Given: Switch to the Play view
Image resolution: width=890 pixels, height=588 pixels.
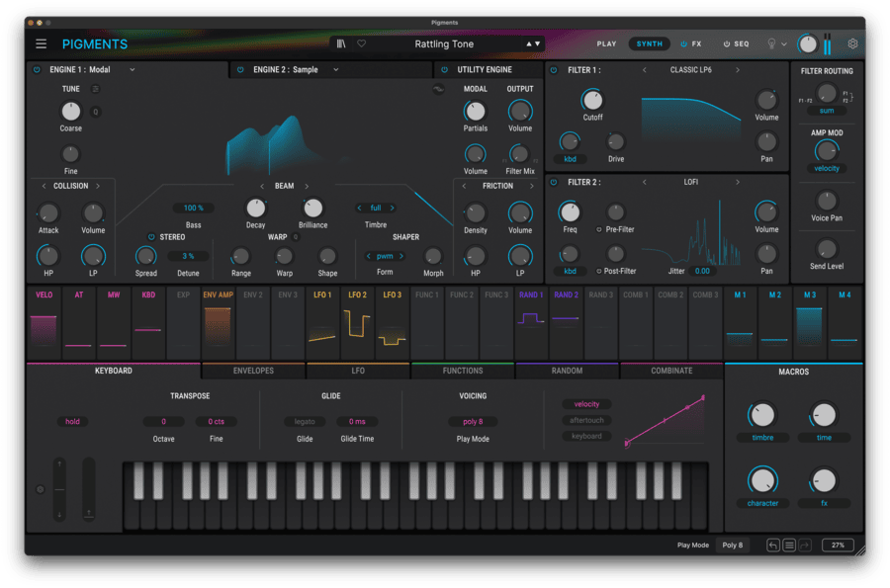Looking at the screenshot, I should point(607,42).
